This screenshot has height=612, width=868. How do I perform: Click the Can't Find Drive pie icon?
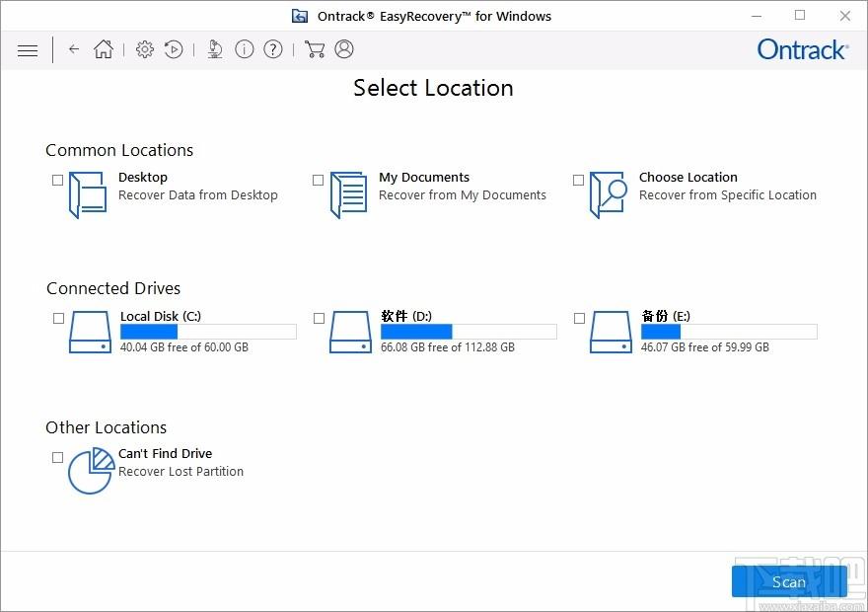(91, 471)
